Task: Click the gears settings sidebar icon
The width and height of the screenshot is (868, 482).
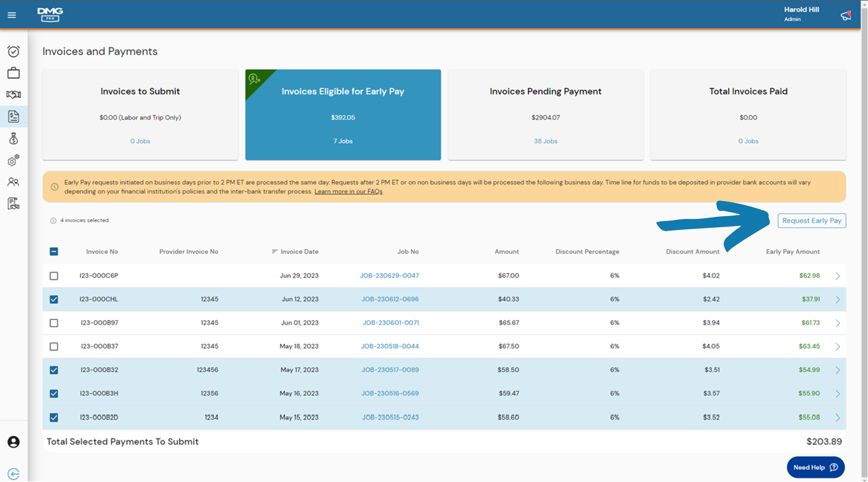Action: click(13, 160)
